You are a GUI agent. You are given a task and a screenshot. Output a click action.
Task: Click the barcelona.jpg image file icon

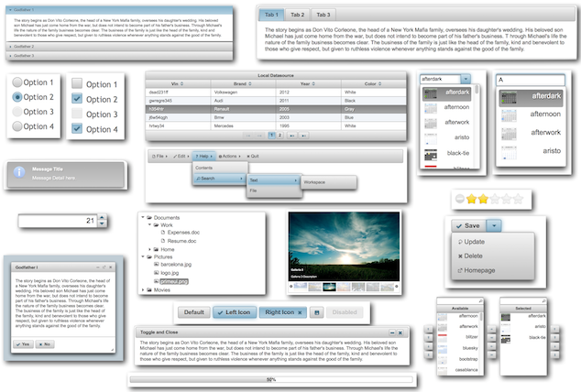pyautogui.click(x=157, y=265)
